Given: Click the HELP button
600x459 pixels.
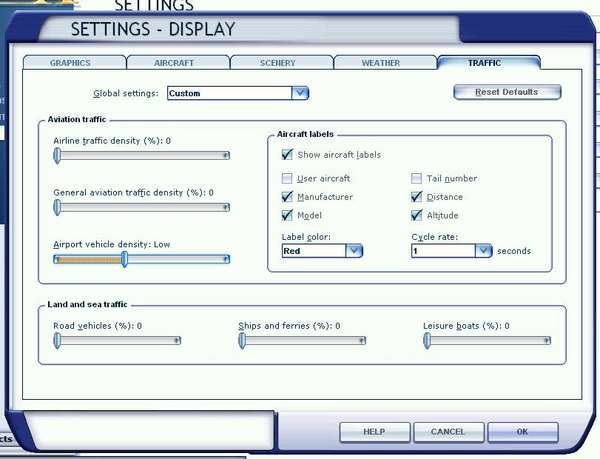Looking at the screenshot, I should tap(375, 432).
